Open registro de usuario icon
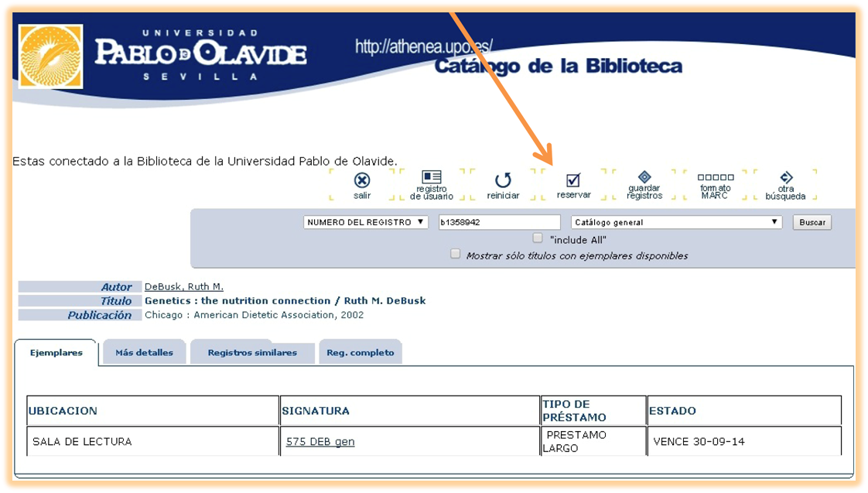The height and width of the screenshot is (493, 868). [431, 176]
